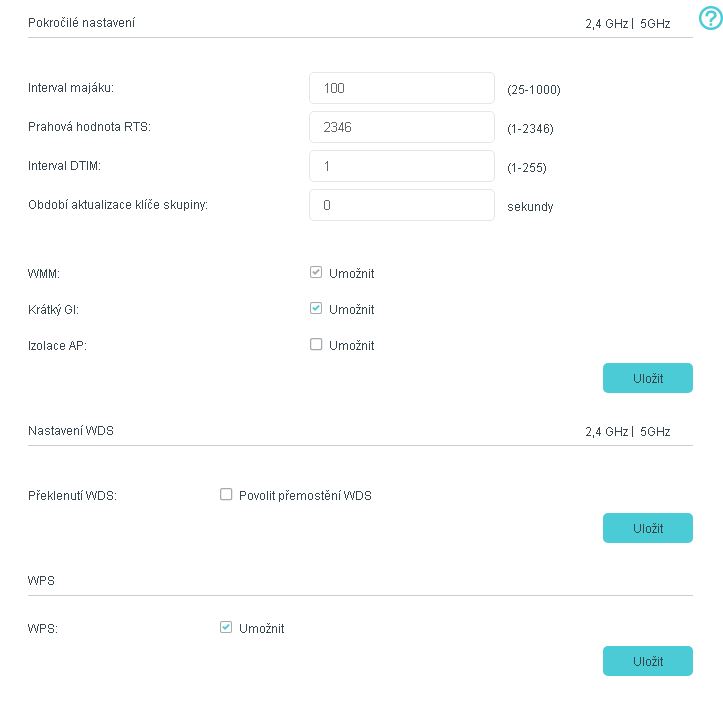This screenshot has height=708, width=723.
Task: Save the Pokročilé nastavení section with Uložit
Action: [647, 378]
